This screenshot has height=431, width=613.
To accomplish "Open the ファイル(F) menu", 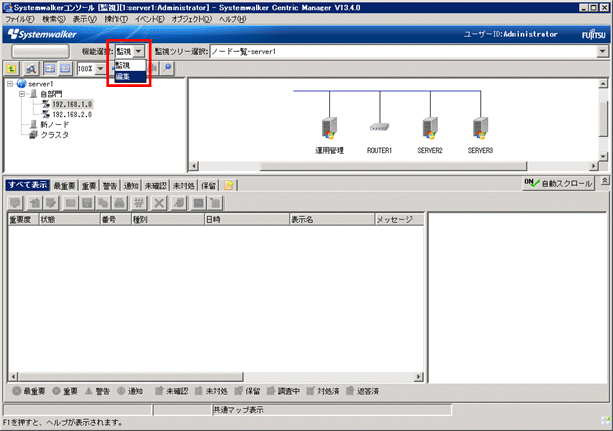I will (20, 19).
